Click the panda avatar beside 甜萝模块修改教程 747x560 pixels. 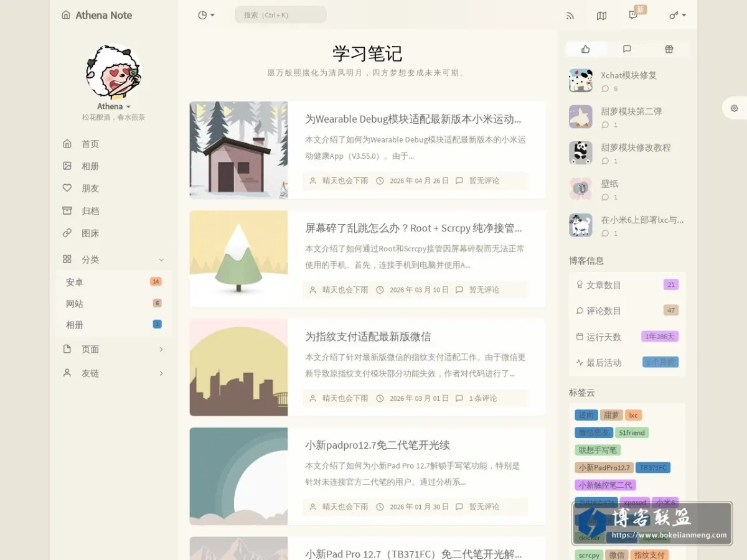pyautogui.click(x=580, y=152)
